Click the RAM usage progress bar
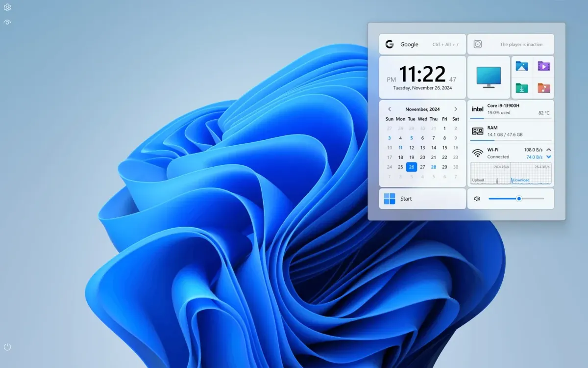Viewport: 588px width, 368px height. pos(511,140)
